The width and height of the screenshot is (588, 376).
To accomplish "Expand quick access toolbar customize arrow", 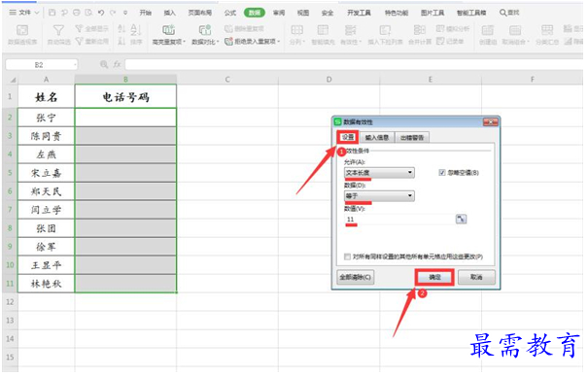I will click(x=125, y=13).
